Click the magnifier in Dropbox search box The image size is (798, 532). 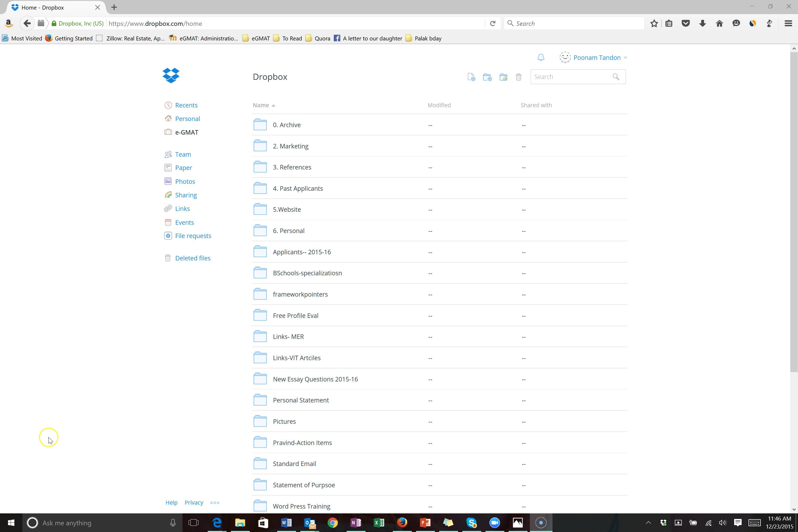click(616, 77)
